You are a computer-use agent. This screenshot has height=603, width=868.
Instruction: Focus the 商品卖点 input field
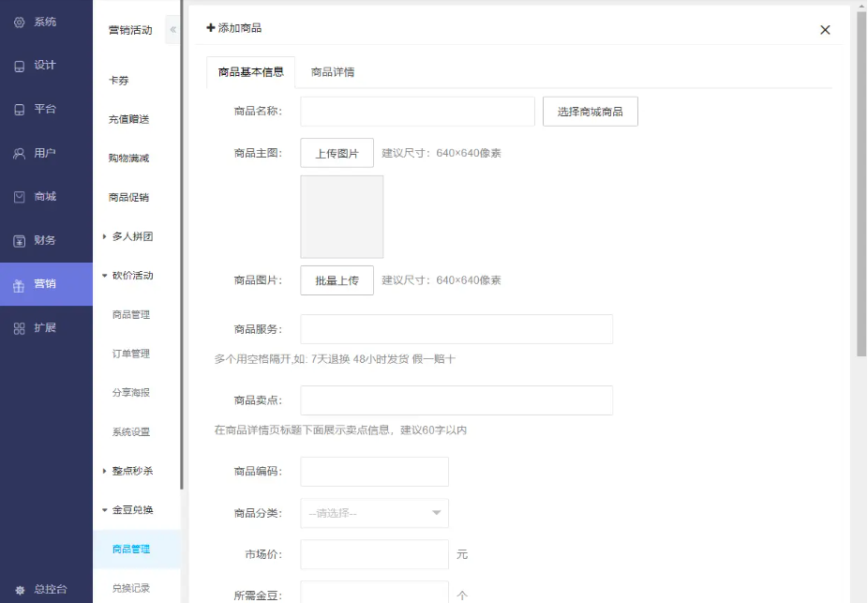(456, 400)
